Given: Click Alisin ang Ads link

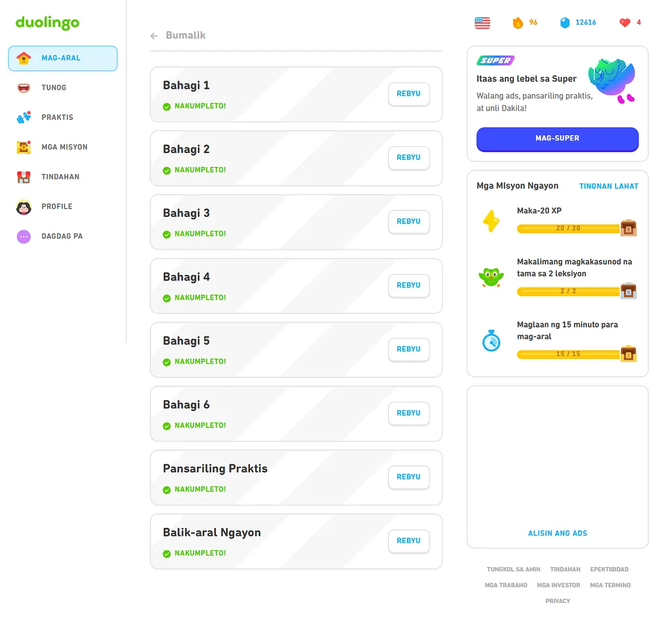Looking at the screenshot, I should (557, 533).
